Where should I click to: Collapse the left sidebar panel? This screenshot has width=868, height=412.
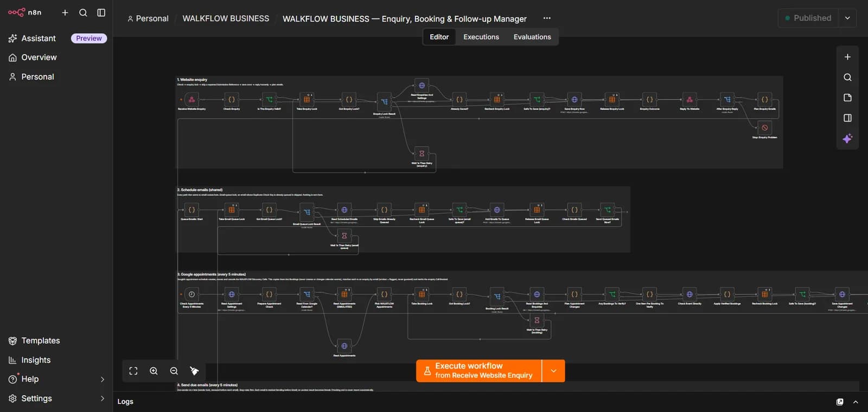pos(101,12)
